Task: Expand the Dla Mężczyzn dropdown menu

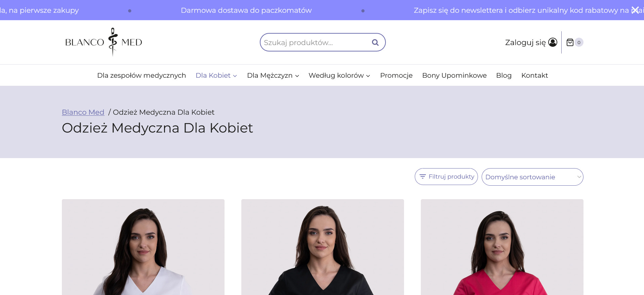Action: pyautogui.click(x=273, y=75)
